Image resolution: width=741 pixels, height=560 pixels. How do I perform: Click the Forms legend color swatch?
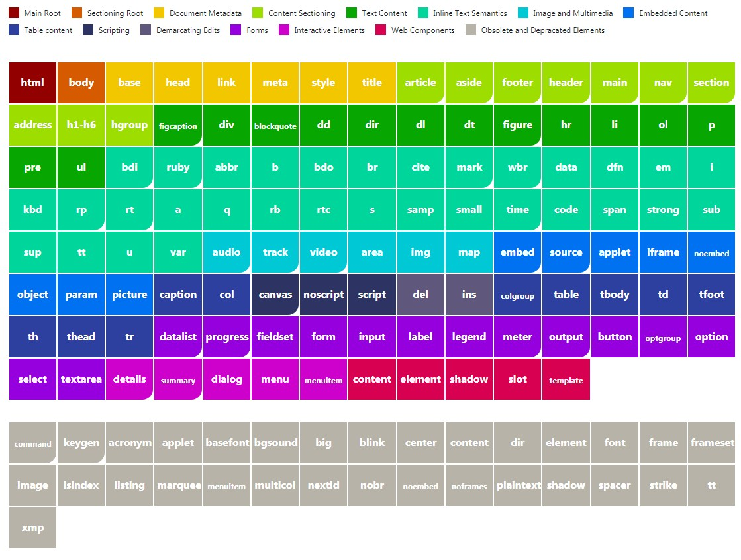[236, 30]
